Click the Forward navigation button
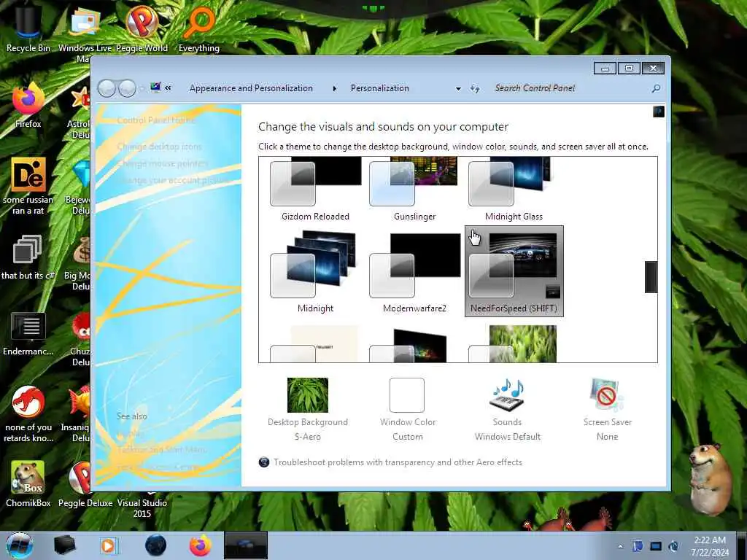 [x=127, y=88]
